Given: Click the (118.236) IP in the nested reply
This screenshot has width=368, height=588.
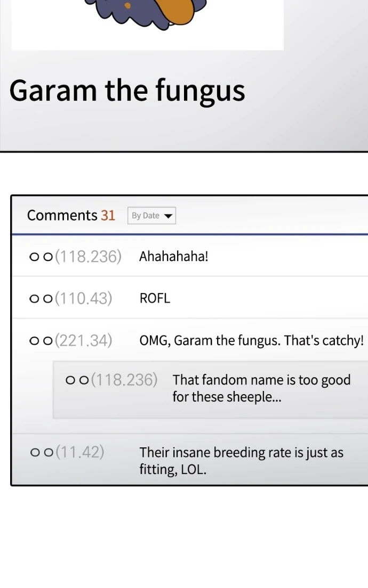Looking at the screenshot, I should tap(124, 380).
